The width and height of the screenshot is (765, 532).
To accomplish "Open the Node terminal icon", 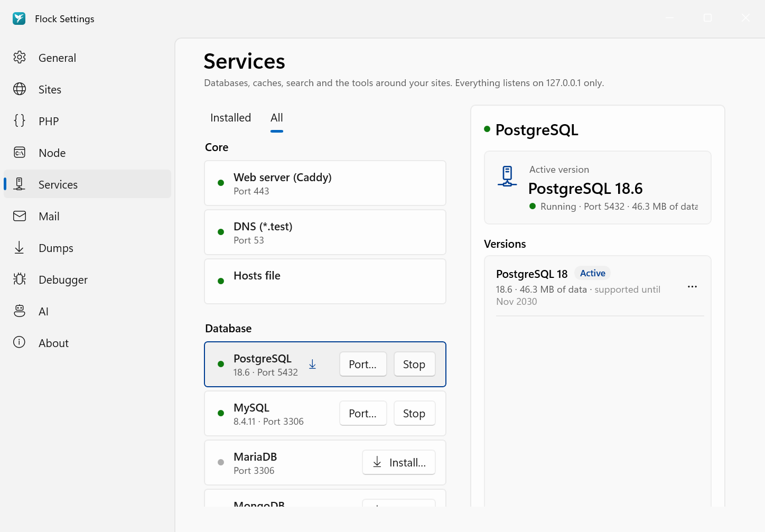I will point(20,153).
